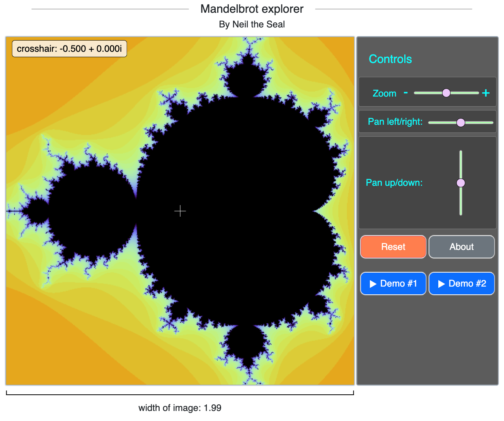Click the pink Pan up/down slider knob
504x421 pixels.
[x=460, y=182]
